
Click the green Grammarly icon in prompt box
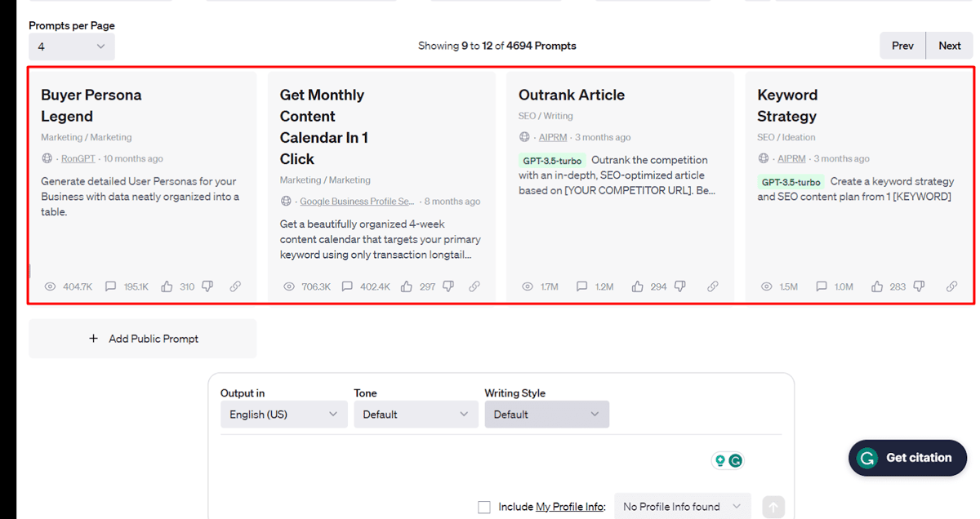[736, 460]
